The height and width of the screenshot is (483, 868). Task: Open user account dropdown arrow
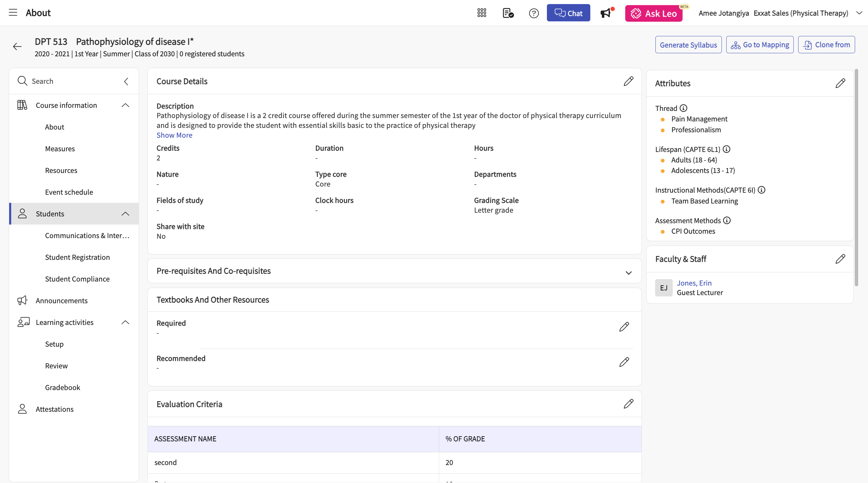859,13
